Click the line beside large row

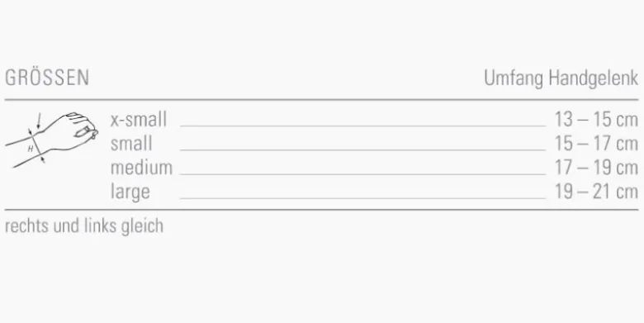[x=362, y=199]
